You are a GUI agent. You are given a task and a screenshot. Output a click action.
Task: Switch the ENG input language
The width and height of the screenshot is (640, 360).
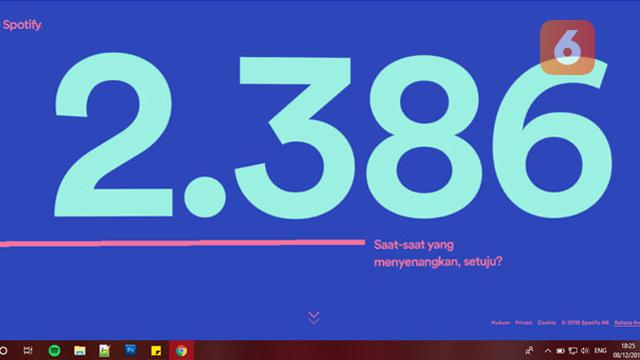(x=600, y=351)
